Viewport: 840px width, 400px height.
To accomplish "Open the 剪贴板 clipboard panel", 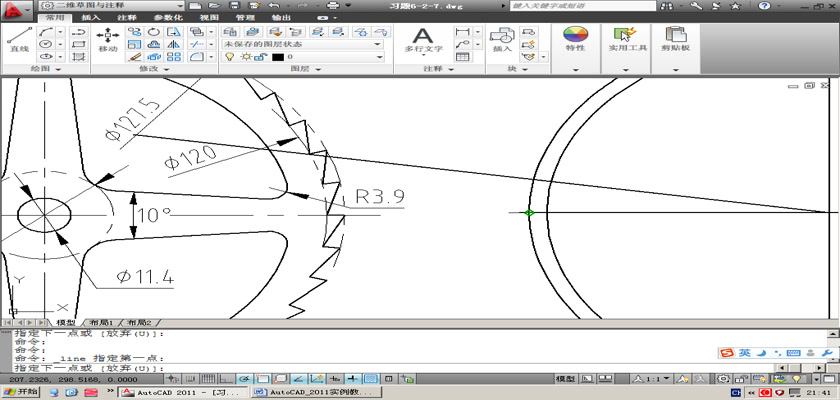I will (x=678, y=40).
